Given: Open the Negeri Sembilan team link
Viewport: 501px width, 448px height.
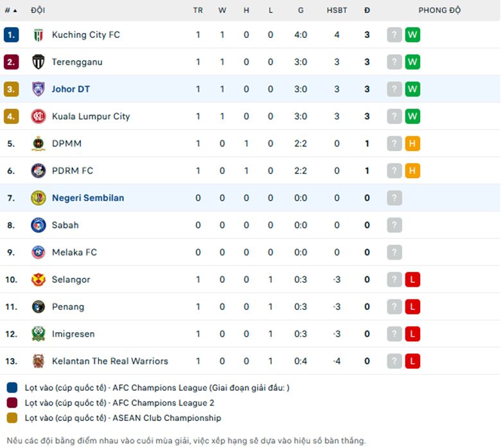Looking at the screenshot, I should (88, 198).
